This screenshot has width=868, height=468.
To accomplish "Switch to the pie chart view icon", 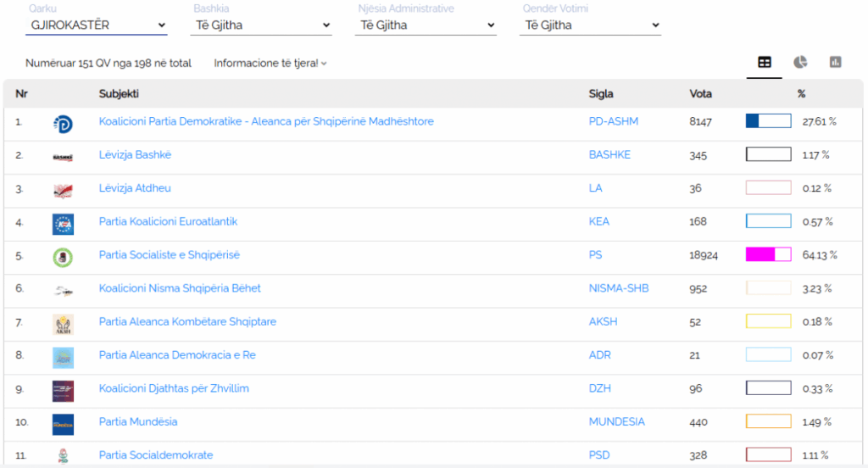I will (800, 62).
